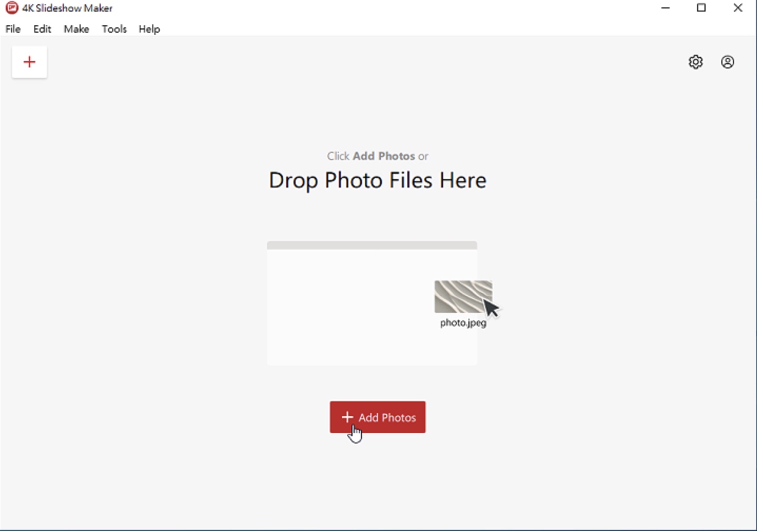Open settings via the gear icon
The image size is (763, 532).
click(x=696, y=62)
